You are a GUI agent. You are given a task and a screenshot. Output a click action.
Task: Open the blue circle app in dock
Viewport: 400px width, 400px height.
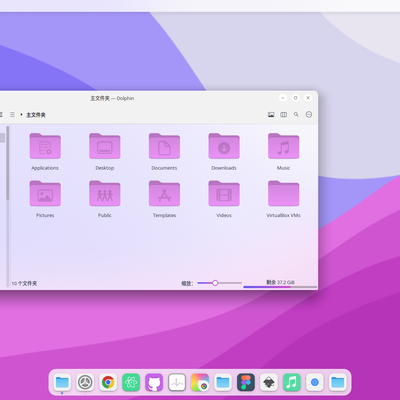click(315, 382)
